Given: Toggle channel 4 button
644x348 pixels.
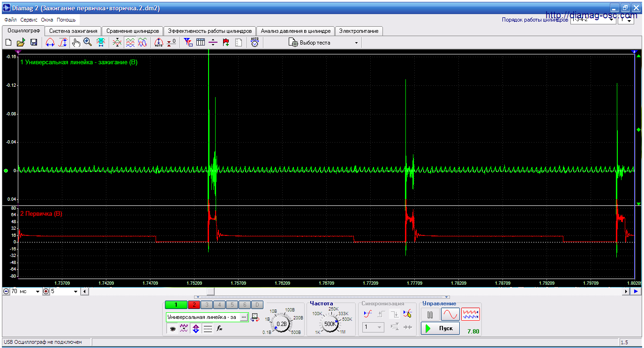Looking at the screenshot, I should tap(219, 305).
